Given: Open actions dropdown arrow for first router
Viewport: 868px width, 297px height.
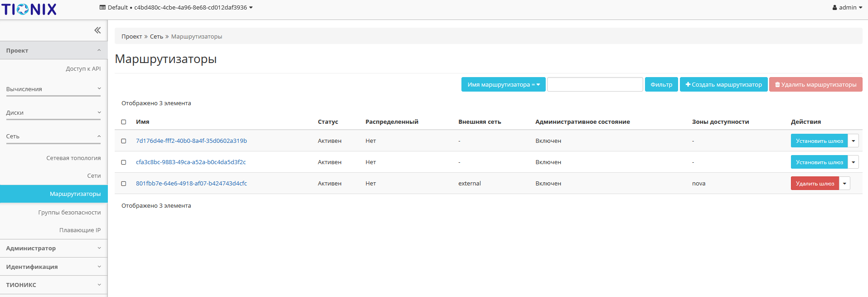Looking at the screenshot, I should tap(853, 141).
